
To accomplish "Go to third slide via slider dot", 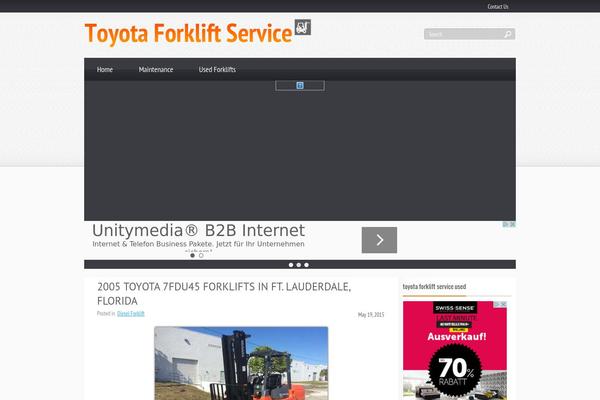I will pos(307,265).
